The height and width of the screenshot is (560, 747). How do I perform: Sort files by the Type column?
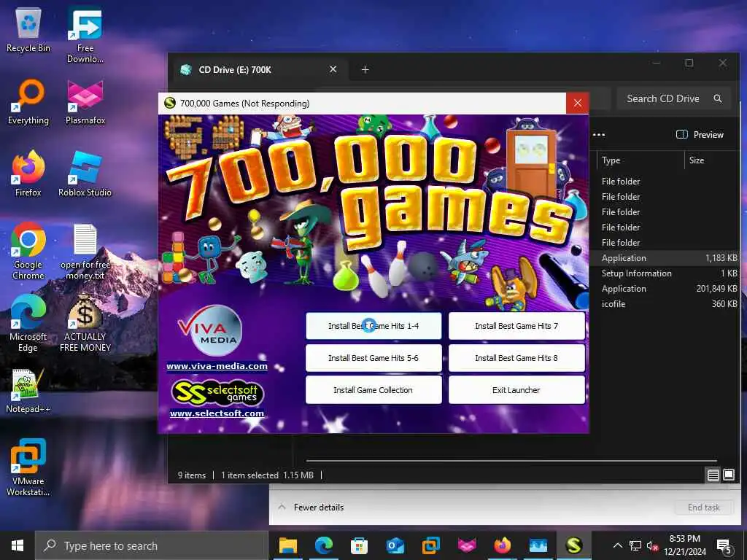pyautogui.click(x=639, y=160)
